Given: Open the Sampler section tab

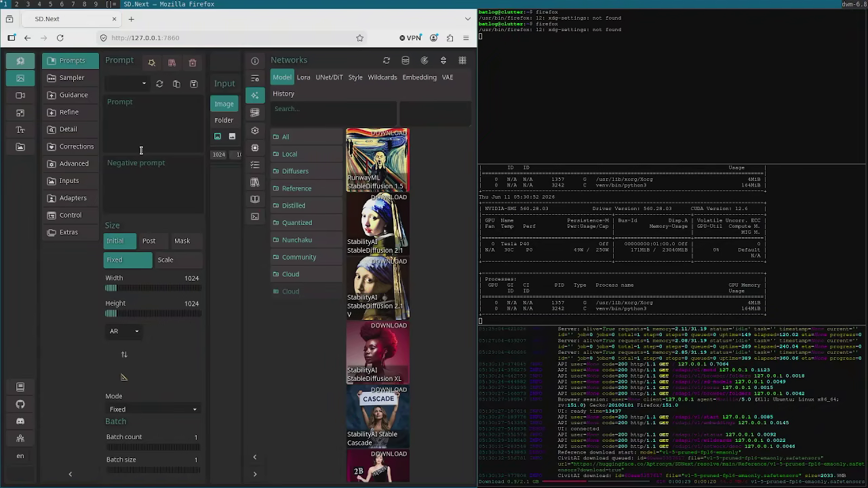Looking at the screenshot, I should pos(72,78).
